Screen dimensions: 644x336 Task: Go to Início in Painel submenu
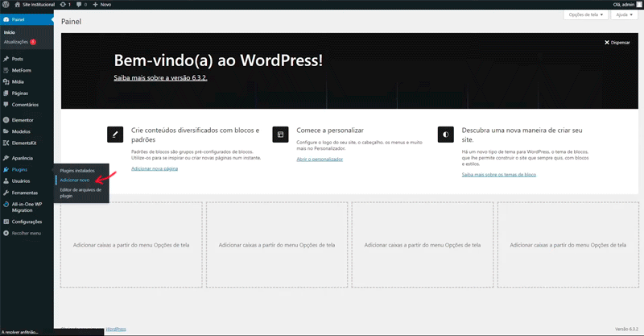click(x=10, y=32)
